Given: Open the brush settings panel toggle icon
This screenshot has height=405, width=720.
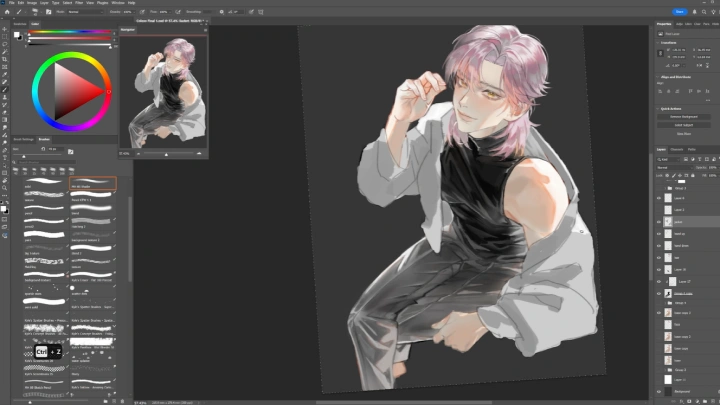Looking at the screenshot, I should coord(48,12).
